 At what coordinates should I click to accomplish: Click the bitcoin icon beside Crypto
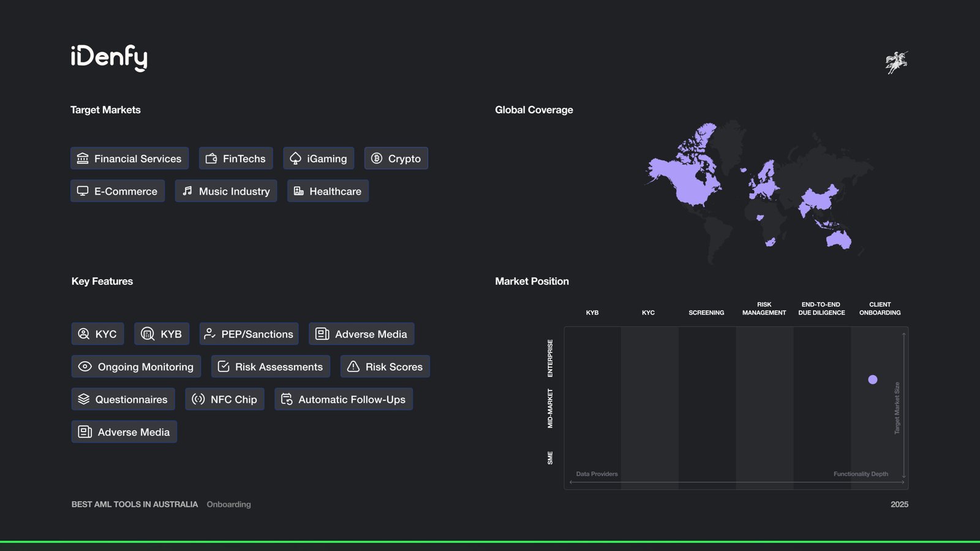[377, 159]
